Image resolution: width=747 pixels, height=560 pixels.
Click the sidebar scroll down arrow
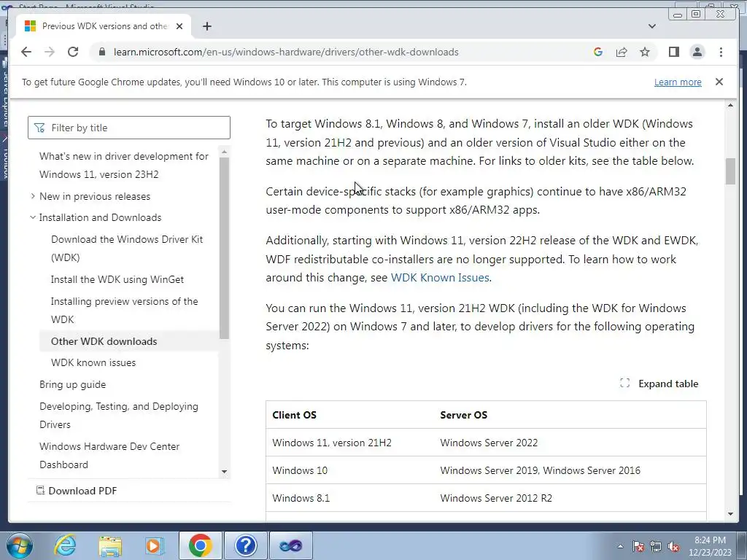tap(225, 472)
